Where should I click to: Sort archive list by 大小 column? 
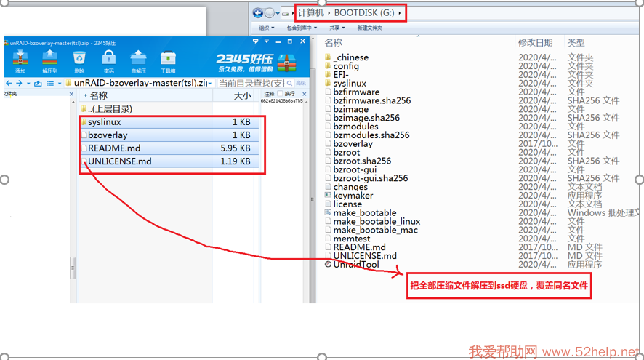(x=242, y=95)
